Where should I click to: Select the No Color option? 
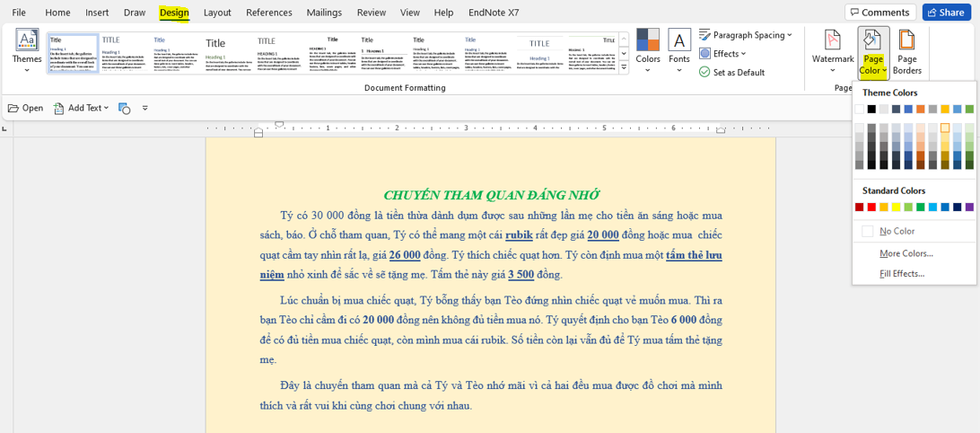(x=897, y=231)
